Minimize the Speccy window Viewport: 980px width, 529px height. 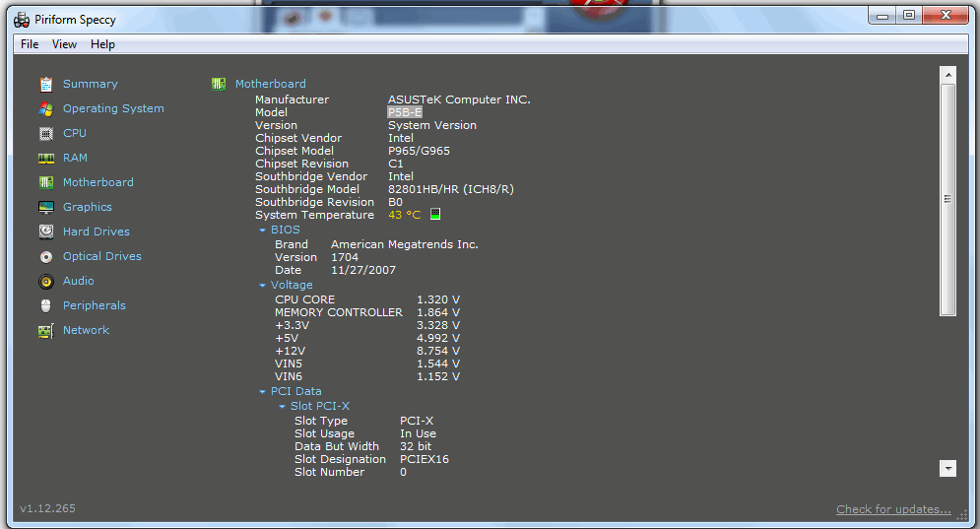pyautogui.click(x=882, y=17)
